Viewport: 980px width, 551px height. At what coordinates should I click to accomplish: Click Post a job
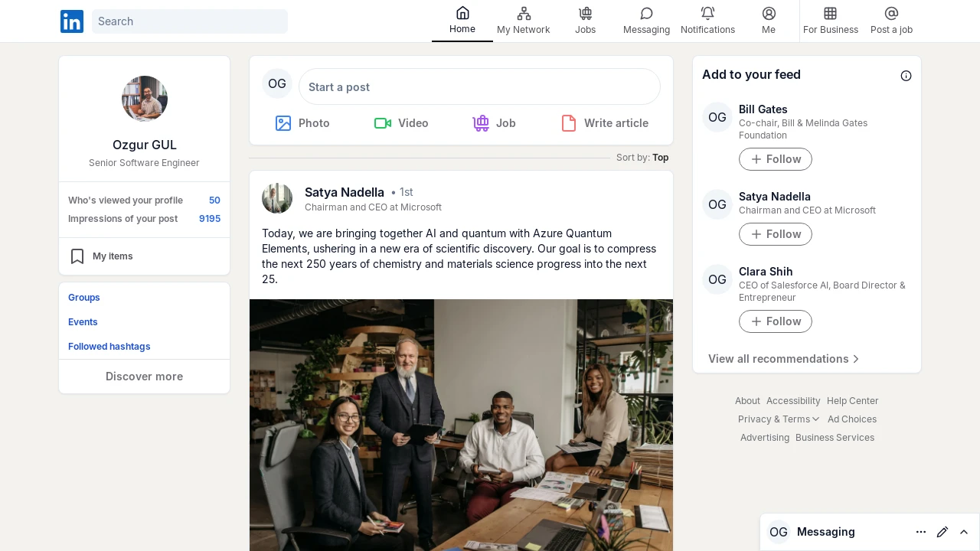(x=891, y=21)
